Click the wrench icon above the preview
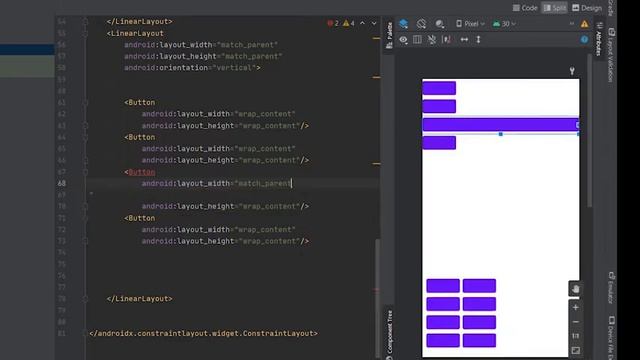Screen dimensions: 640x360 pos(572,71)
